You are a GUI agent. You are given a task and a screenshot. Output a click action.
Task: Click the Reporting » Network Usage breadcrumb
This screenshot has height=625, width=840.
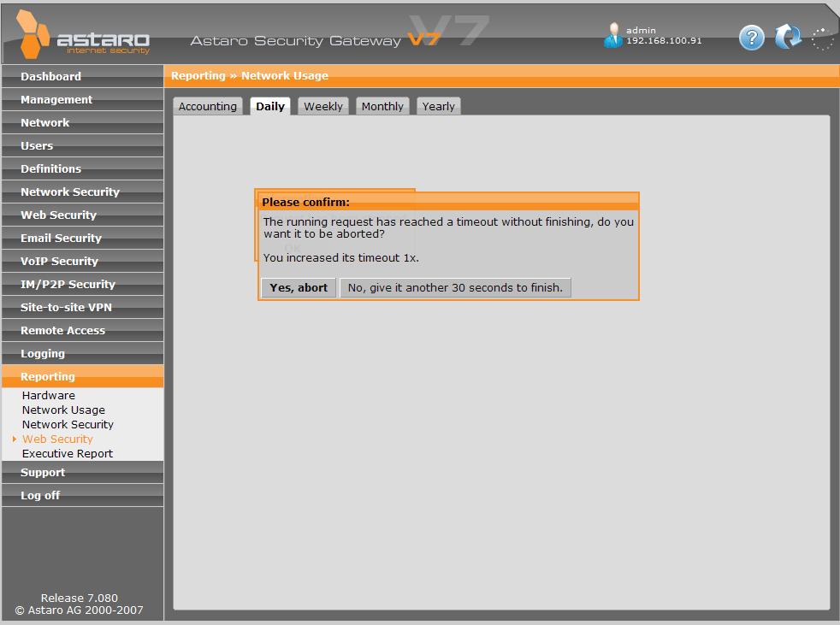(x=250, y=75)
